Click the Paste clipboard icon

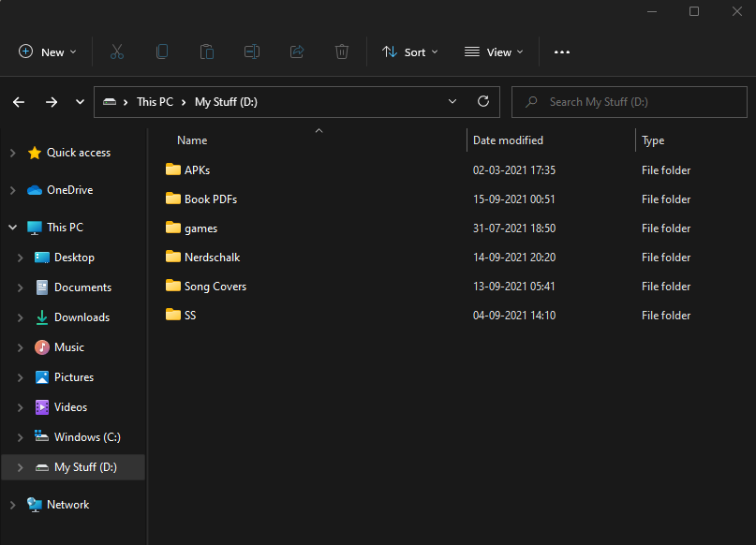click(x=207, y=52)
